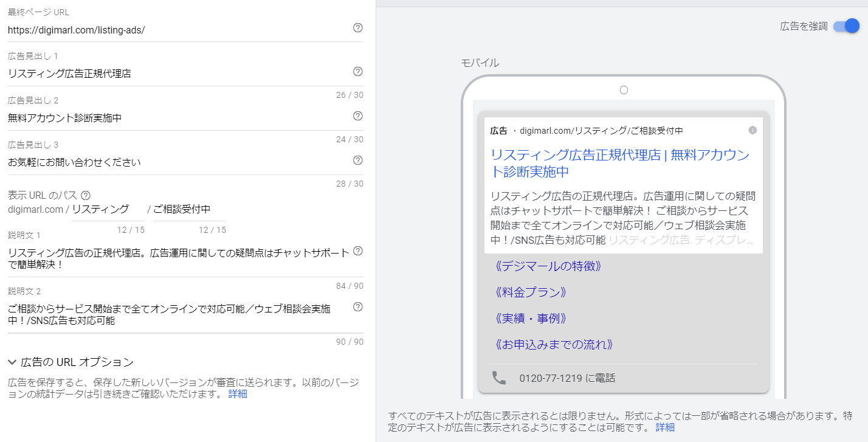
Task: Click display URL digimarl.com/リスティング/ご相談受付中 in preview
Action: click(x=601, y=131)
